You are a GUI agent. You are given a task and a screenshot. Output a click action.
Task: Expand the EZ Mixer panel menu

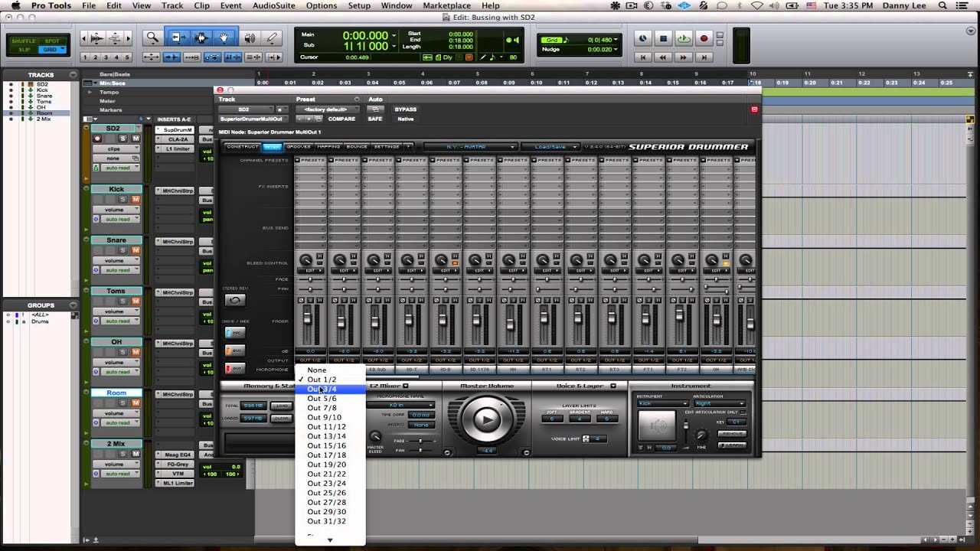tap(406, 386)
